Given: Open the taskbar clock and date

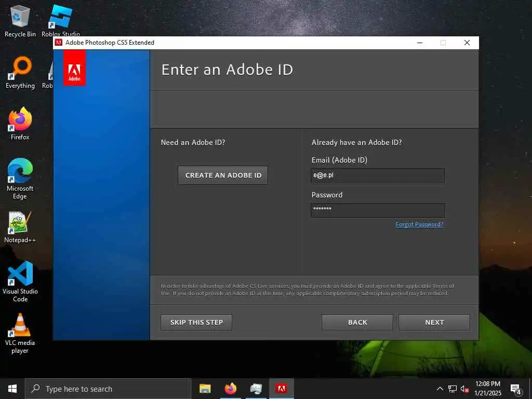Looking at the screenshot, I should click(x=487, y=389).
